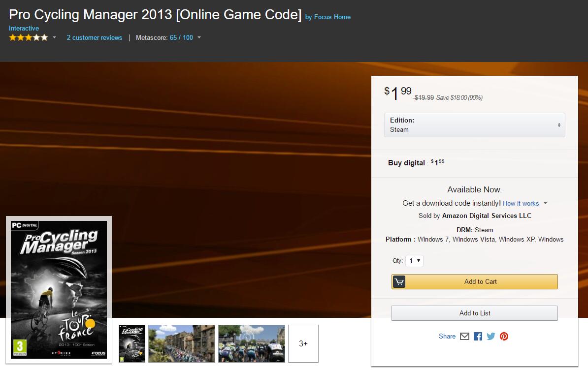Screen dimensions: 588x371
Task: Click the five-star rating stars
Action: pos(29,37)
